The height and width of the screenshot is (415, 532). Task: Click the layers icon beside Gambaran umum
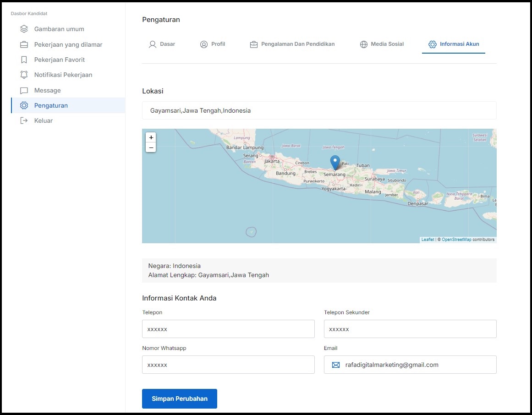[24, 29]
